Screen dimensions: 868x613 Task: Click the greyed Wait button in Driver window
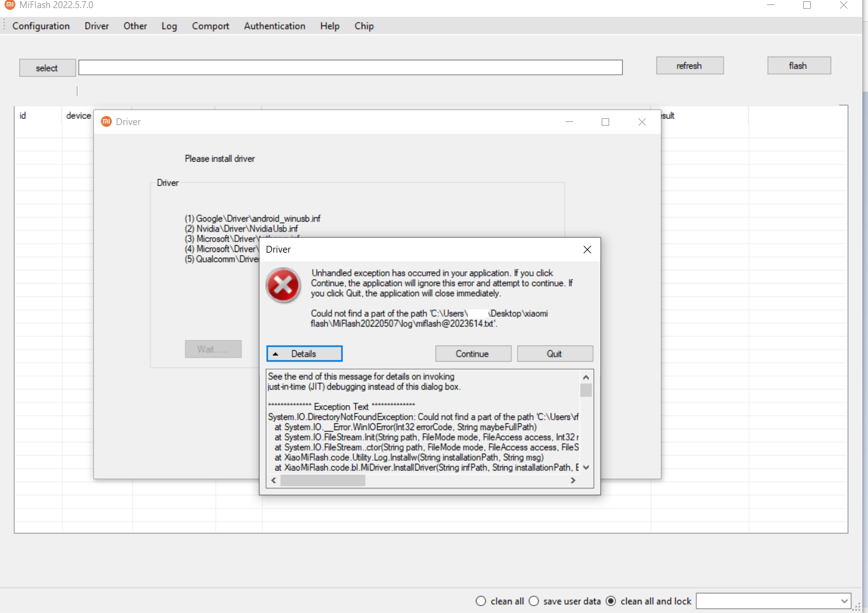coord(213,349)
